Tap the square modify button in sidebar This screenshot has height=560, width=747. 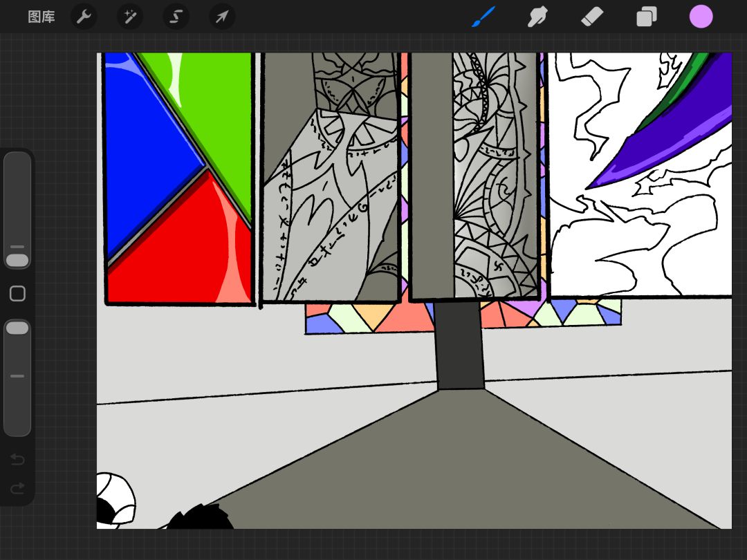click(x=17, y=294)
